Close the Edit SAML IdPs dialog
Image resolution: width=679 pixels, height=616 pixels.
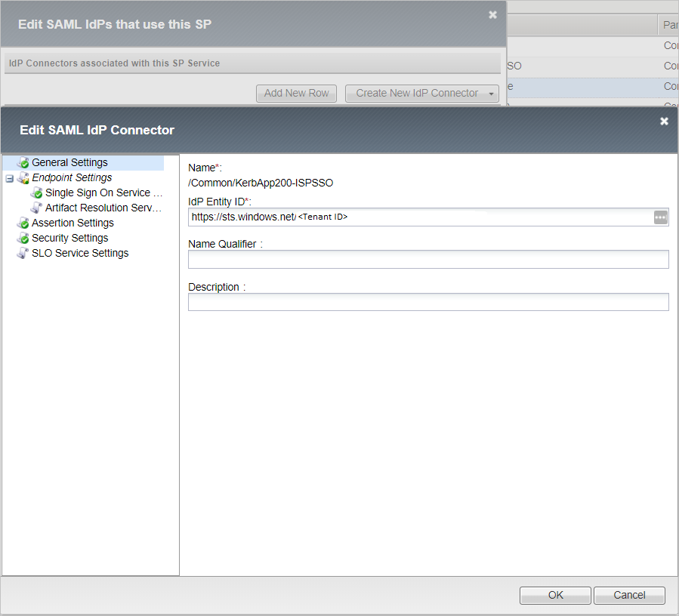tap(492, 15)
